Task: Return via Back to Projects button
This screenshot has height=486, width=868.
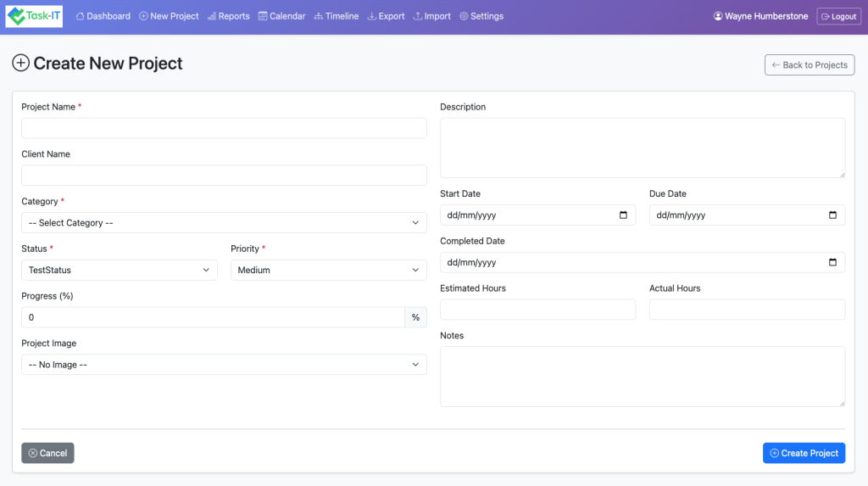Action: click(x=809, y=65)
